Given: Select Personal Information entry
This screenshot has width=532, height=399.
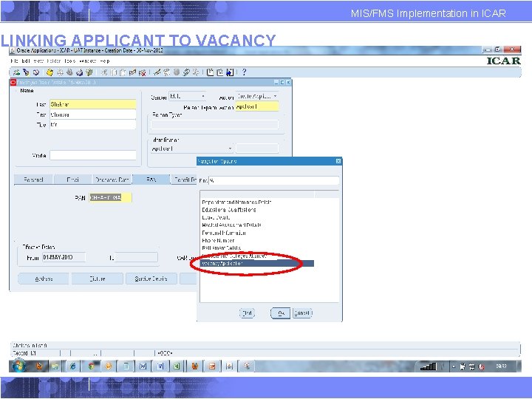Looking at the screenshot, I should [224, 233].
